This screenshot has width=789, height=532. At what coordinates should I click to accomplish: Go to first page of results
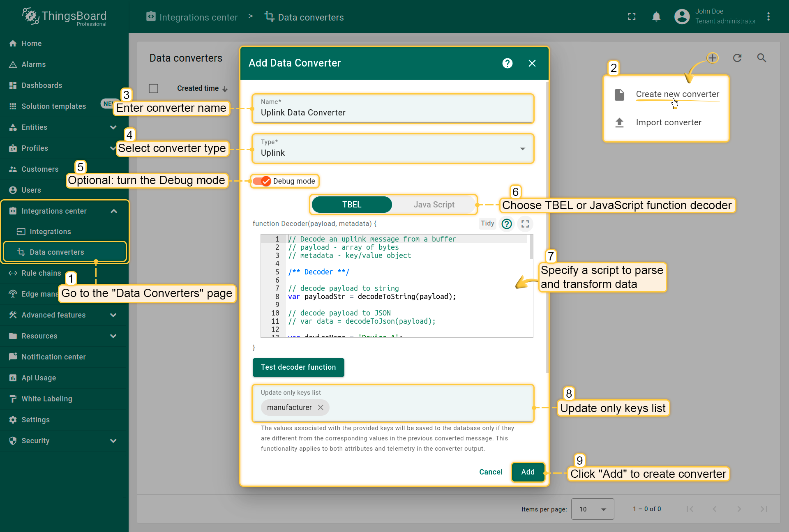coord(690,509)
